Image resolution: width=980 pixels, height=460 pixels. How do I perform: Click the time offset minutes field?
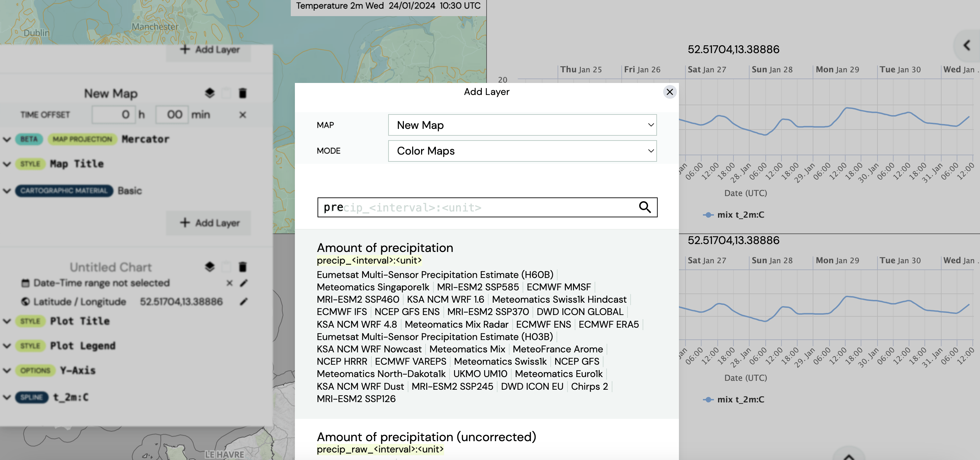[x=172, y=114]
